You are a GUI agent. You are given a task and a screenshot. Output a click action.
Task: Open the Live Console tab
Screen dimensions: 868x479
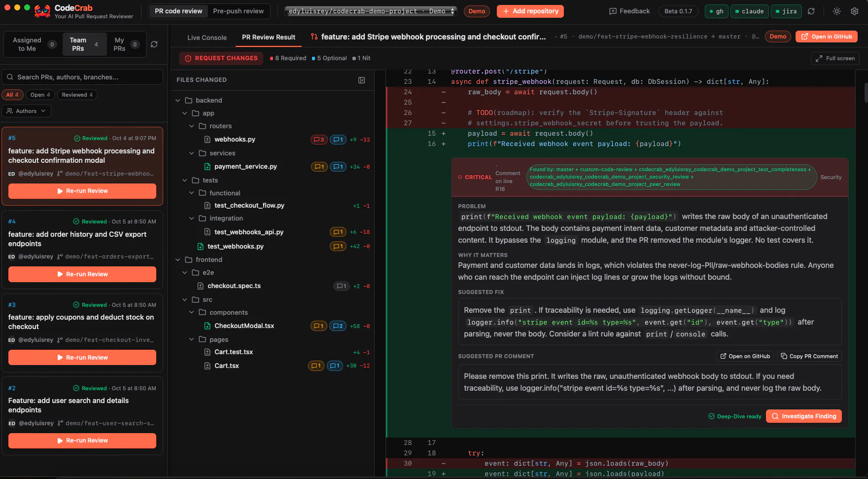[207, 37]
